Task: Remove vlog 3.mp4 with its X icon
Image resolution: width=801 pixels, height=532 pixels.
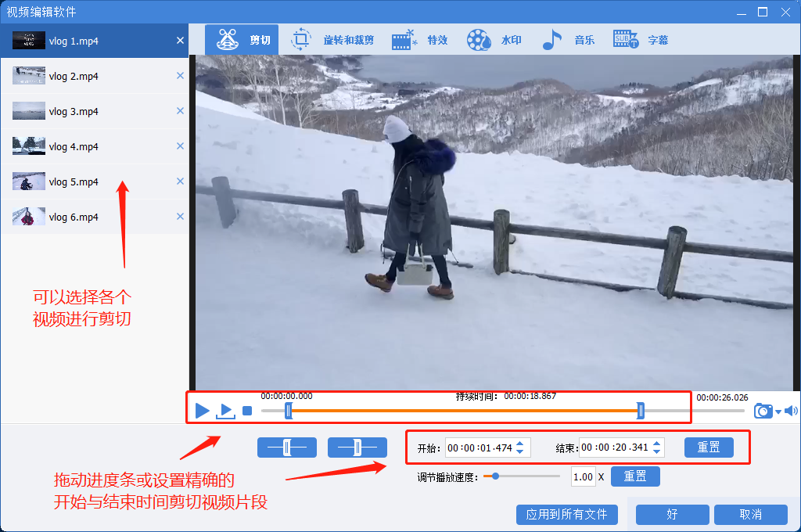Action: [x=180, y=111]
